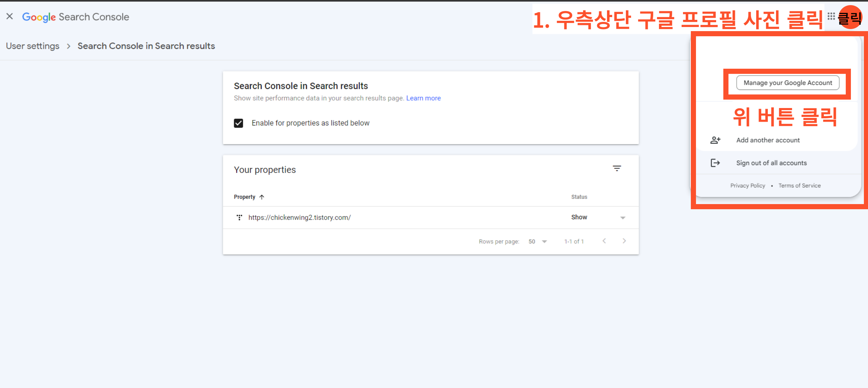This screenshot has width=868, height=388.
Task: Click the https://chickenwing2.tistory.com/ row text
Action: (x=299, y=217)
